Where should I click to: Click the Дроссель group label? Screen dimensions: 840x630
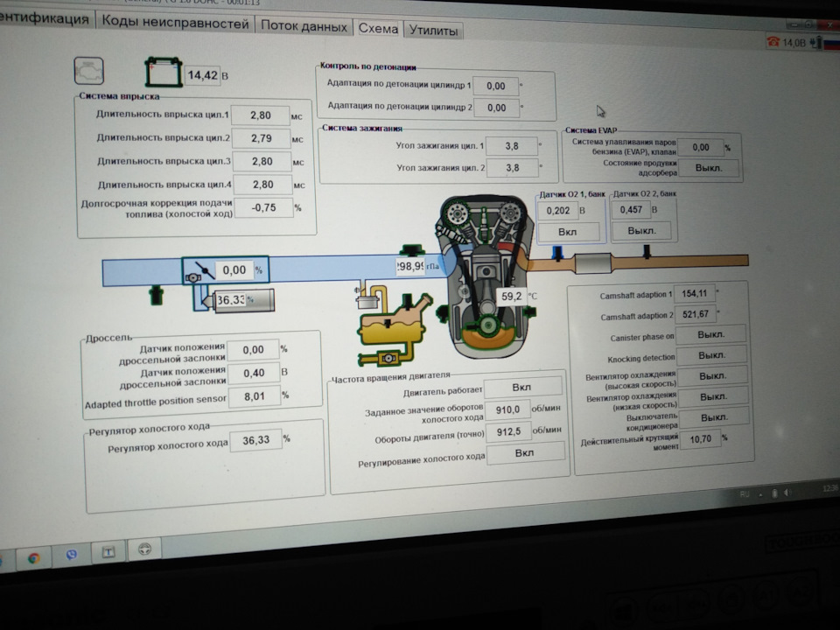[108, 338]
